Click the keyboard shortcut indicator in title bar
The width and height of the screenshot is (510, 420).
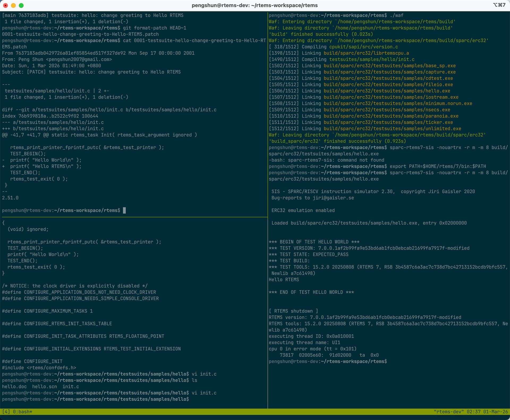[499, 5]
